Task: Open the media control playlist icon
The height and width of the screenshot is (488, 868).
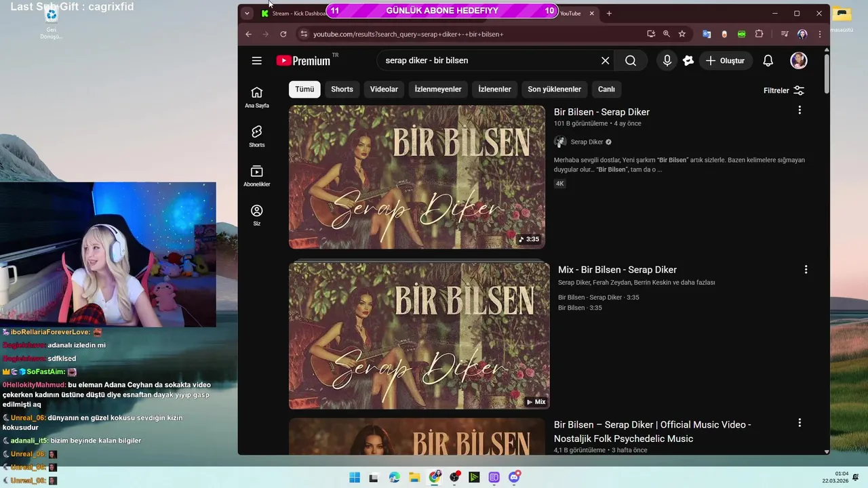Action: (x=785, y=34)
